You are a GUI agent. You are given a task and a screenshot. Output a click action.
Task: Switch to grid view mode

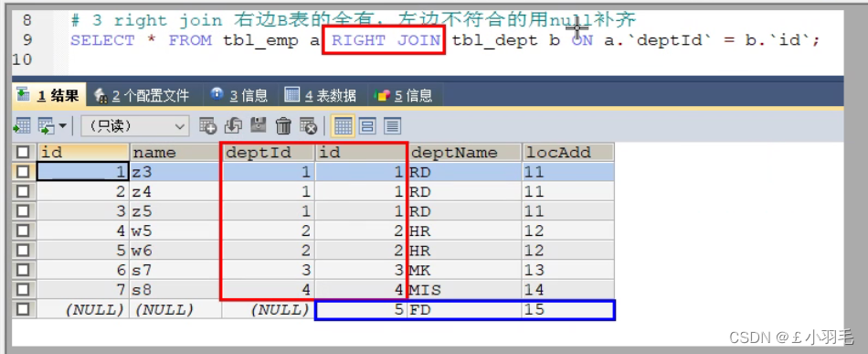click(x=343, y=126)
